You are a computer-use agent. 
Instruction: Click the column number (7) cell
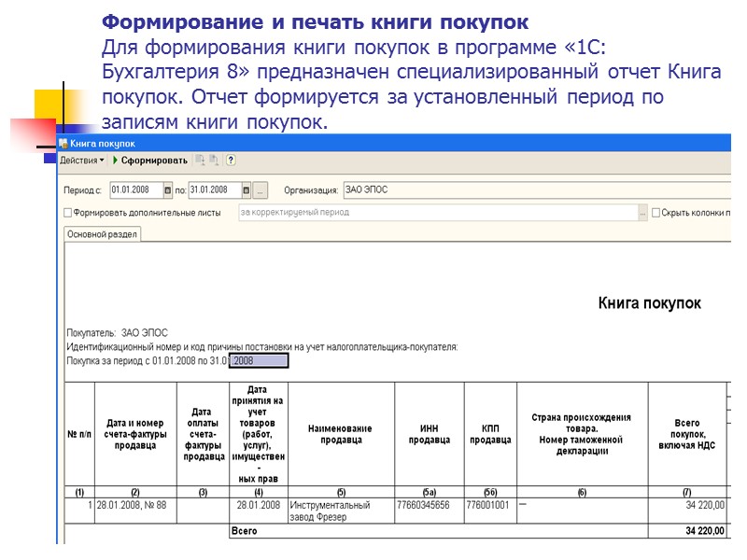[687, 492]
